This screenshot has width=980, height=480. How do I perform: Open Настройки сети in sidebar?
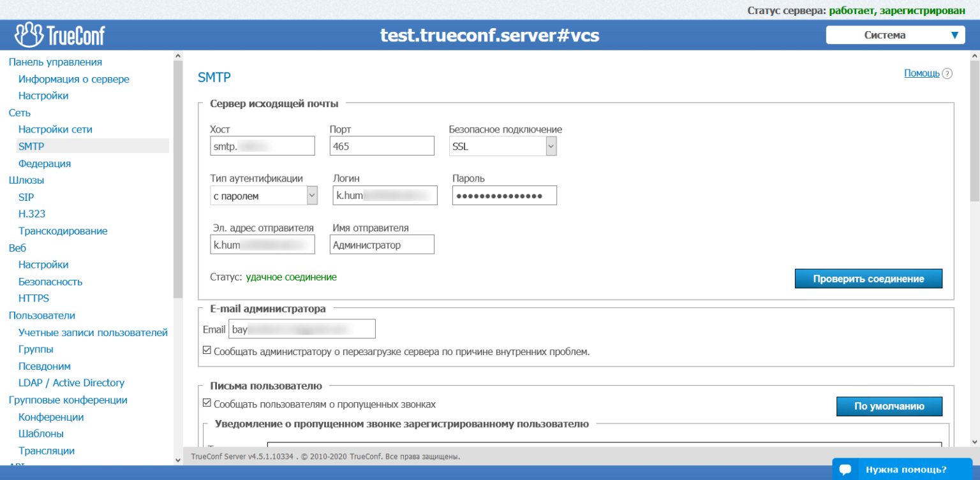pos(56,129)
